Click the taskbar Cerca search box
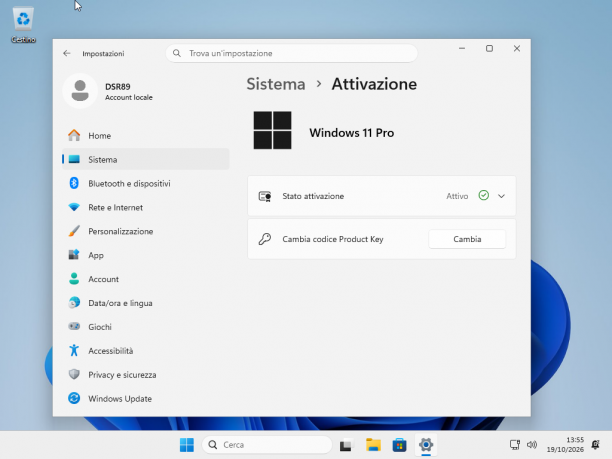This screenshot has width=612, height=459. 267,445
